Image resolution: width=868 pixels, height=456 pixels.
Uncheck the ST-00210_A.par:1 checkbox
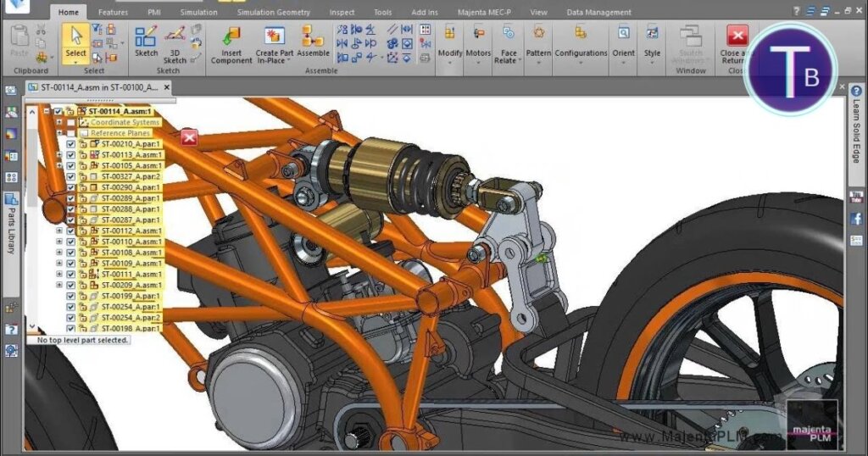[x=71, y=144]
